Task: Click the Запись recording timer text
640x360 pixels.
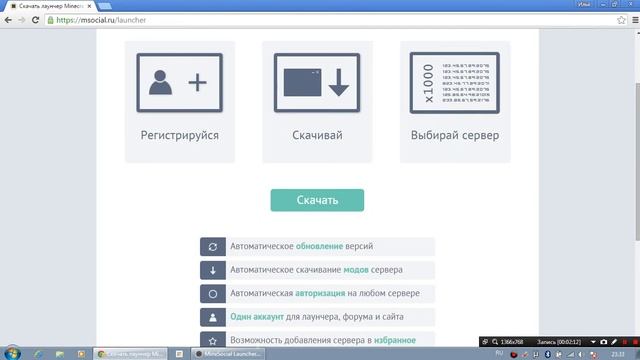Action: click(x=559, y=342)
